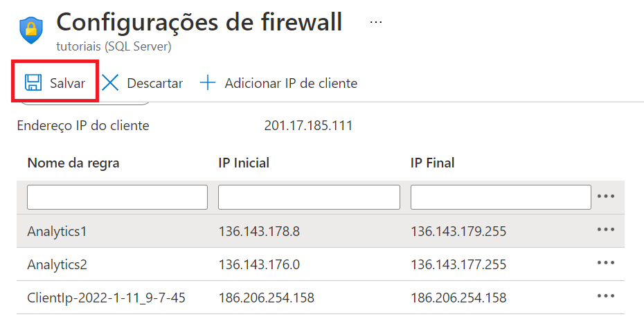Select Adicionar IP de cliente
This screenshot has width=644, height=328.
[x=278, y=83]
